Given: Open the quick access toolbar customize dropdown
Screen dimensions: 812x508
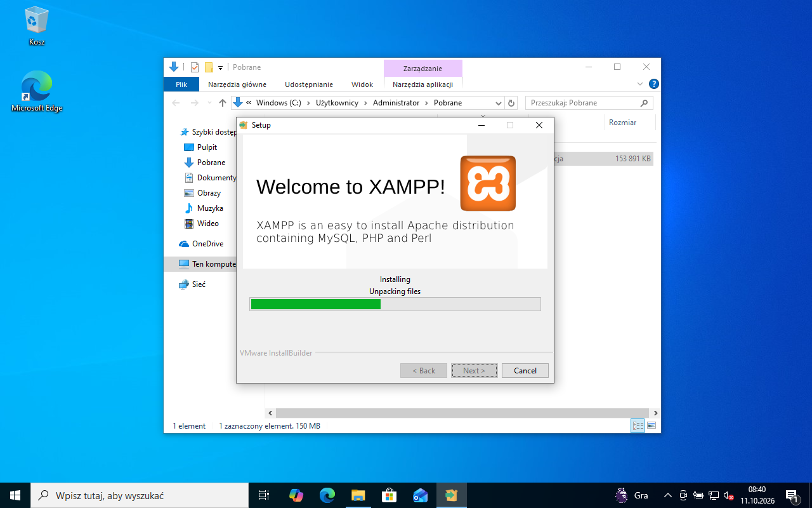Looking at the screenshot, I should tap(220, 67).
